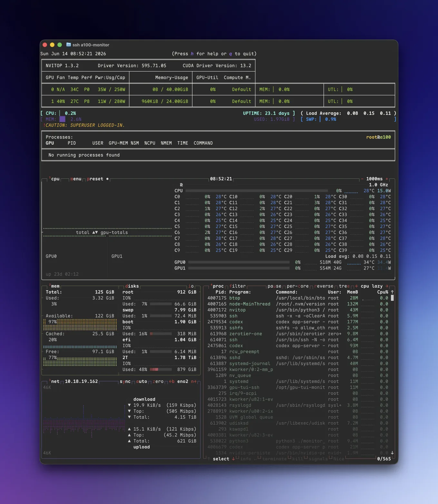
Task: Click the kill button
Action: (x=297, y=459)
